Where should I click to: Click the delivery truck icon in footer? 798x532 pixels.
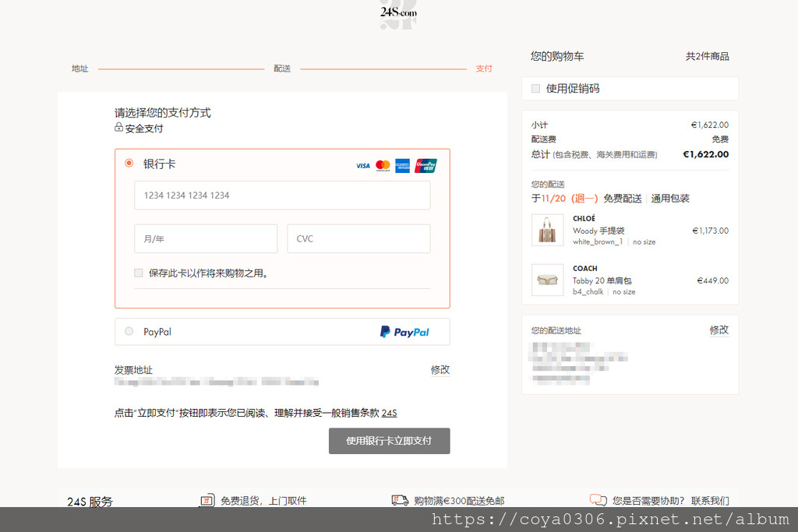click(x=400, y=501)
